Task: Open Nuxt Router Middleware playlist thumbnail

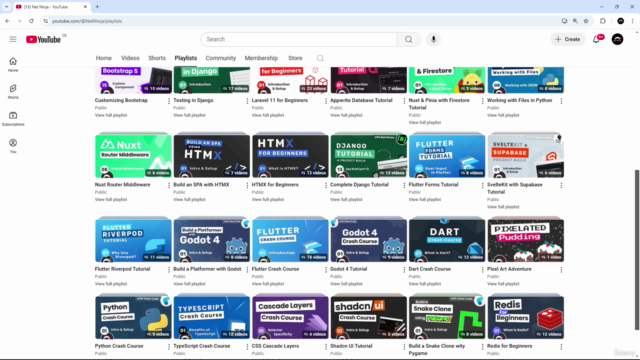Action: pyautogui.click(x=133, y=156)
